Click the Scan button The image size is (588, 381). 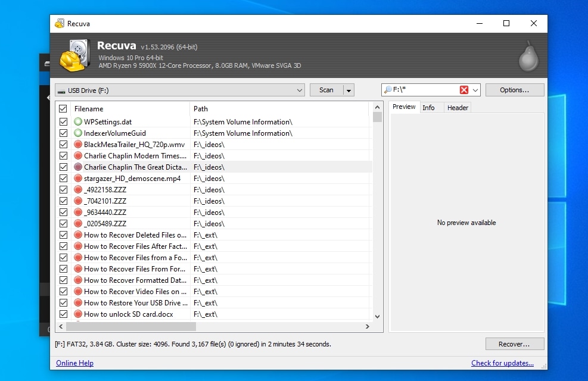pos(326,90)
